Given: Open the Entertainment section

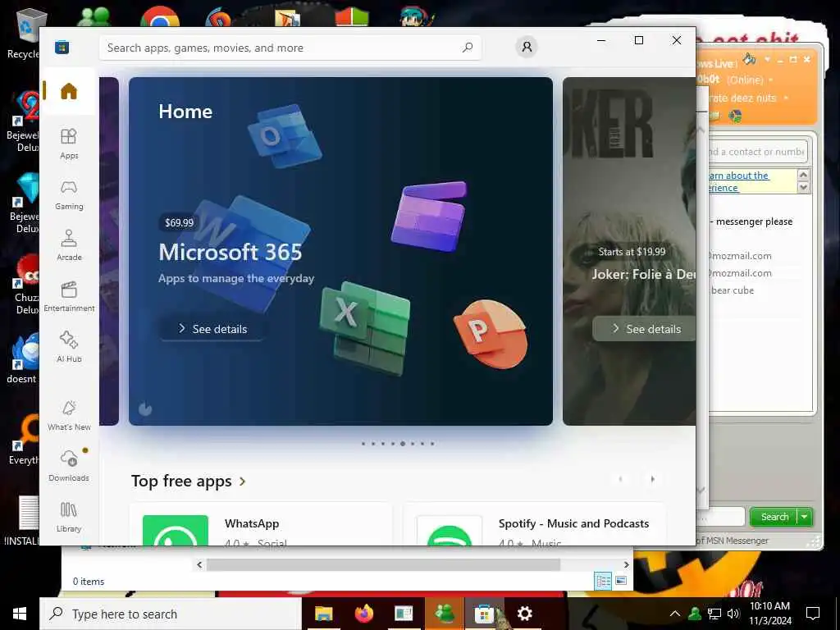Looking at the screenshot, I should 69,297.
